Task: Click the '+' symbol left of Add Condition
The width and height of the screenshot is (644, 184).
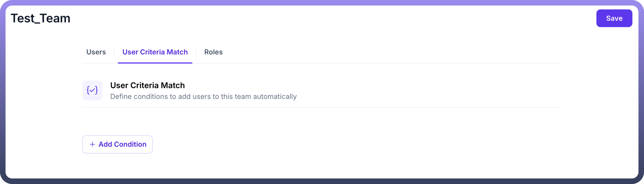Action: tap(92, 144)
